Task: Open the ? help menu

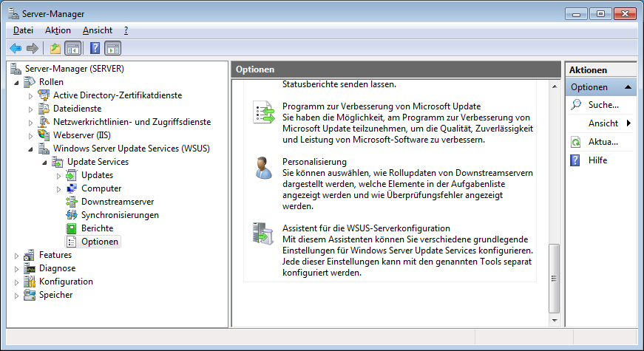Action: pyautogui.click(x=126, y=30)
